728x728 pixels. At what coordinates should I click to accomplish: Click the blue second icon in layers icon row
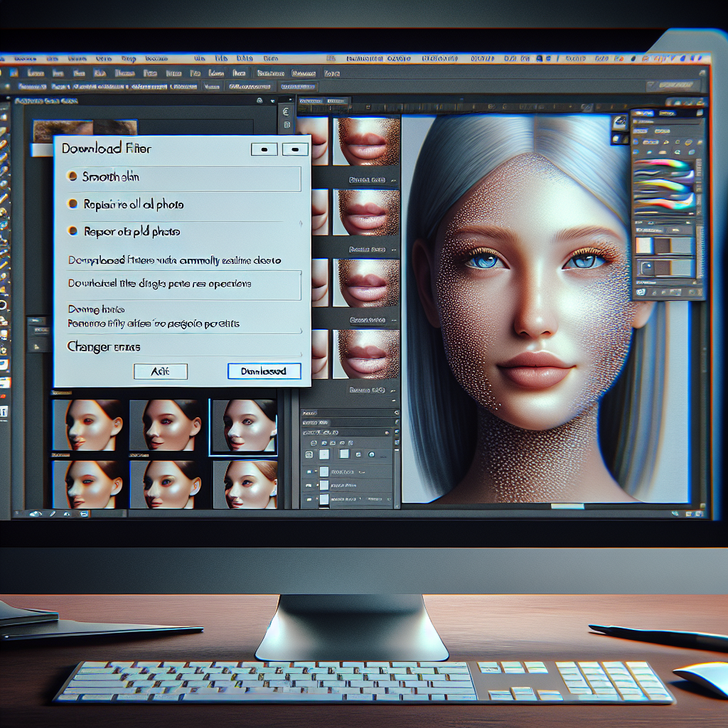coord(324,444)
